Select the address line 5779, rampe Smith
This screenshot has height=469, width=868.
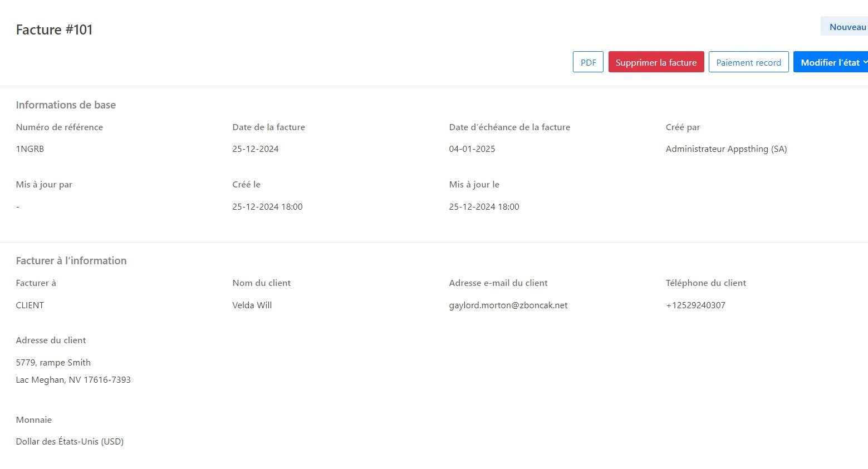[x=53, y=363]
